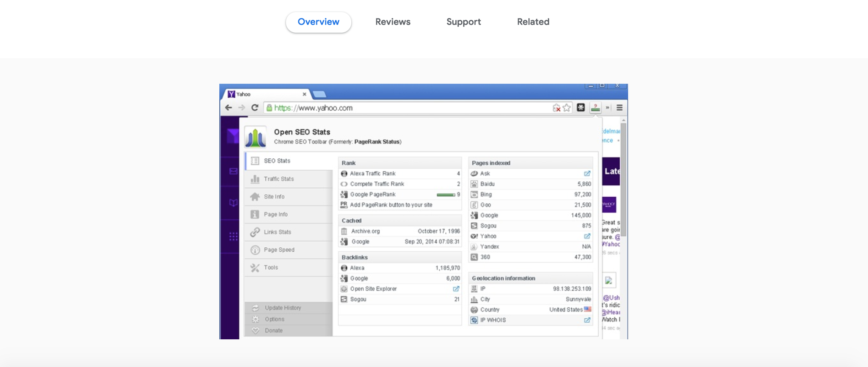
Task: Open the Ask pages indexed external link icon
Action: 587,174
